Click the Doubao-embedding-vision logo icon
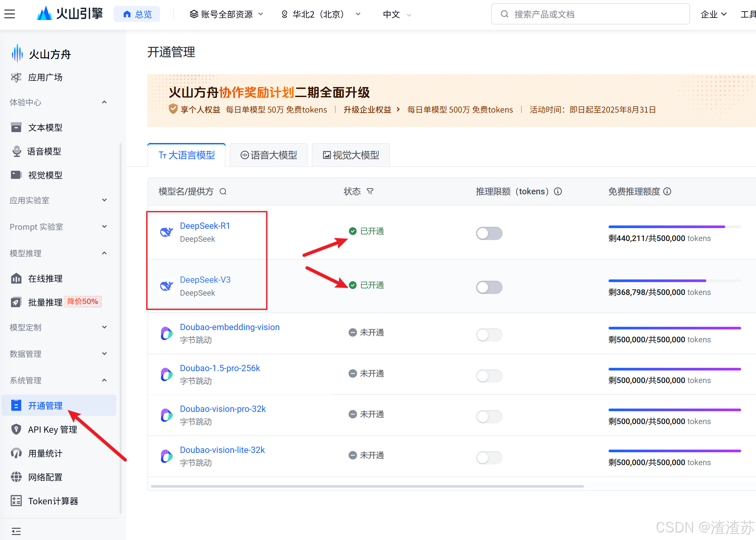Screen dimensions: 756x540 coord(166,333)
